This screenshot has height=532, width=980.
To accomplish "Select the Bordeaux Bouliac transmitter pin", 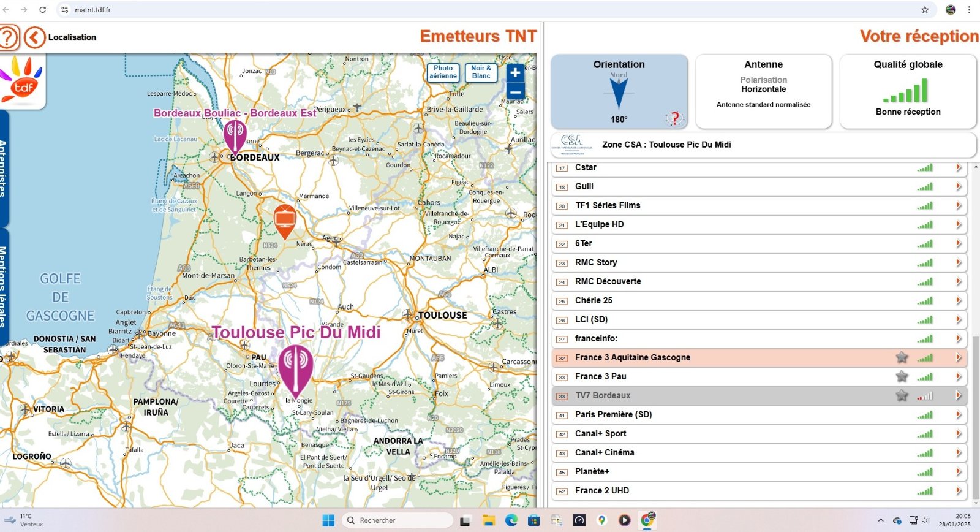I will coord(235,135).
